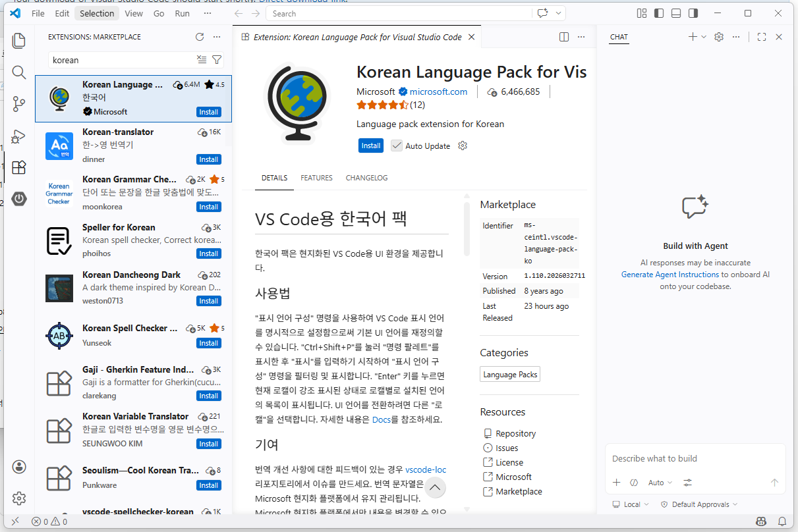Open the Explorer view in activity bar
Screen dimensions: 798x532
tap(19, 41)
